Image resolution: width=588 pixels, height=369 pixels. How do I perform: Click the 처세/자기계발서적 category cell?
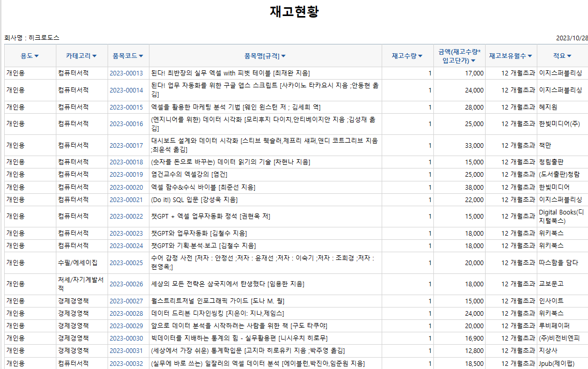pos(82,284)
